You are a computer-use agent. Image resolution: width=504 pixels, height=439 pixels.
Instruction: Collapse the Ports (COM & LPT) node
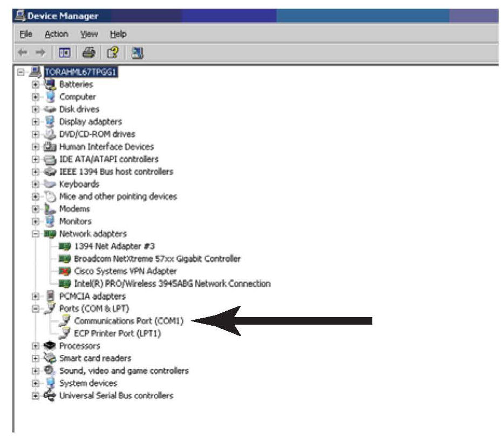(36, 309)
